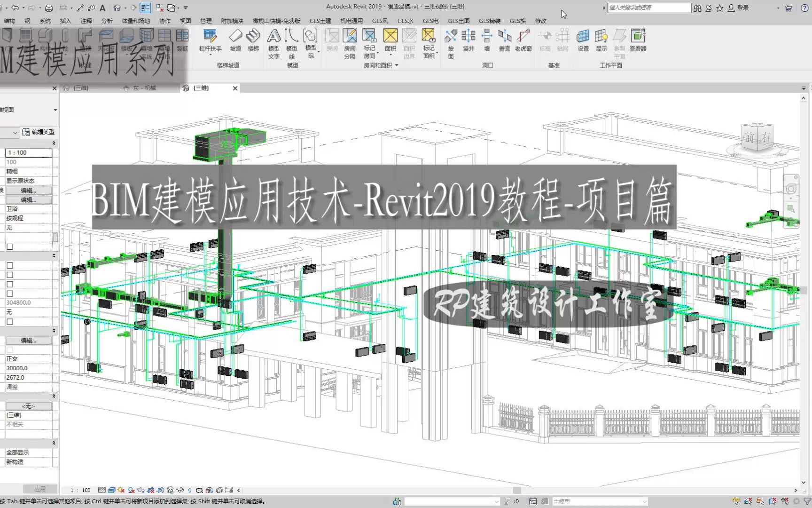Screen dimensions: 812x508
Task: Click the 1 : 100 view scale field
Action: (29, 153)
